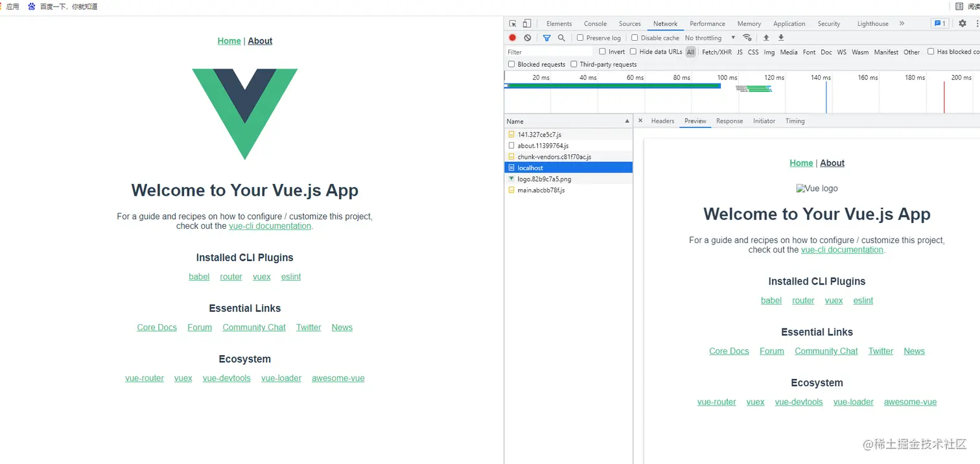Viewport: 980px width, 464px height.
Task: Open Community Chat link on page
Action: pyautogui.click(x=254, y=327)
